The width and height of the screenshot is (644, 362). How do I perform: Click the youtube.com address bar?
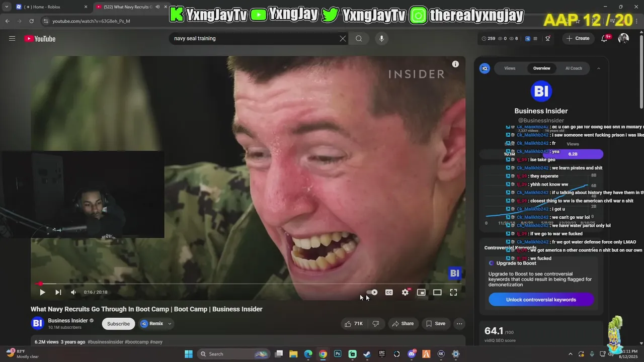pos(91,21)
